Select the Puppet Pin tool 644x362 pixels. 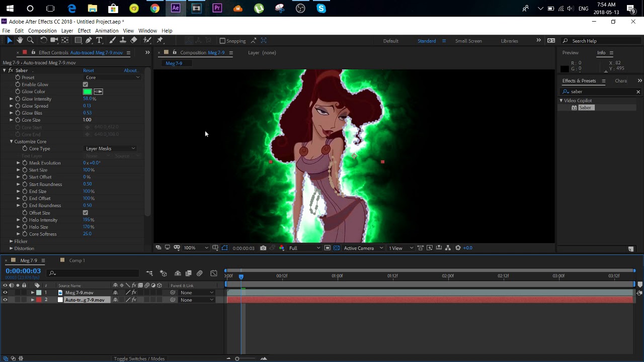pyautogui.click(x=160, y=40)
